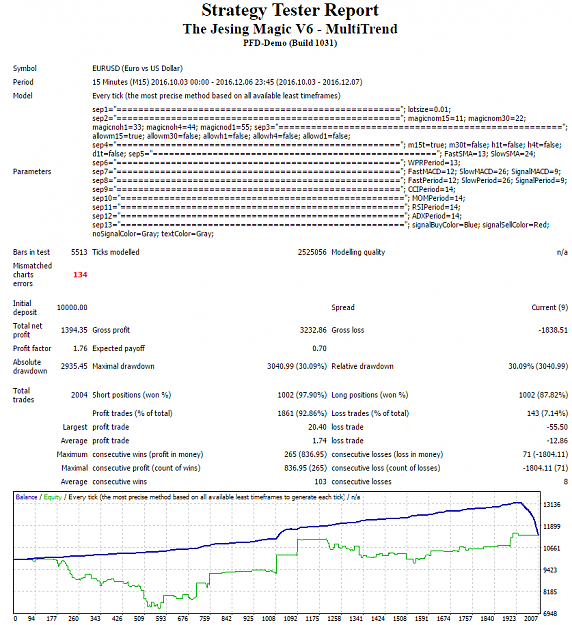Click Maximal drawdown value 3040.99 (30.09%)
The width and height of the screenshot is (572, 625).
[x=297, y=366]
